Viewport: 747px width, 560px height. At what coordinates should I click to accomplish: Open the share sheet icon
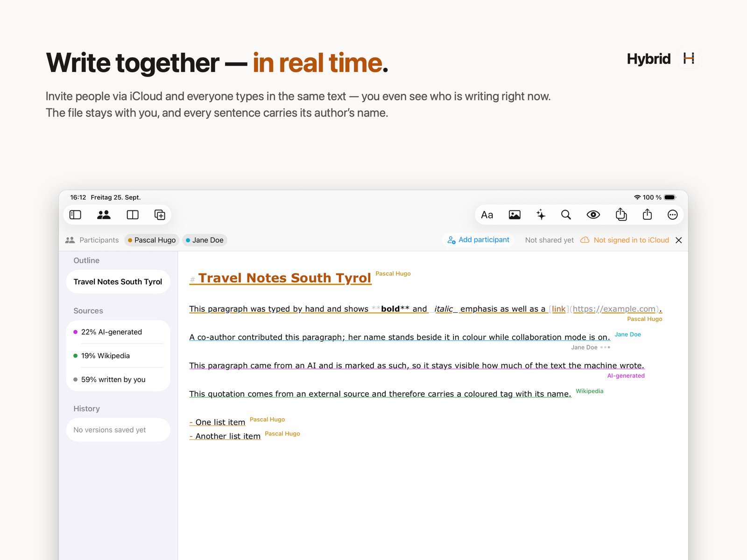[x=647, y=214]
